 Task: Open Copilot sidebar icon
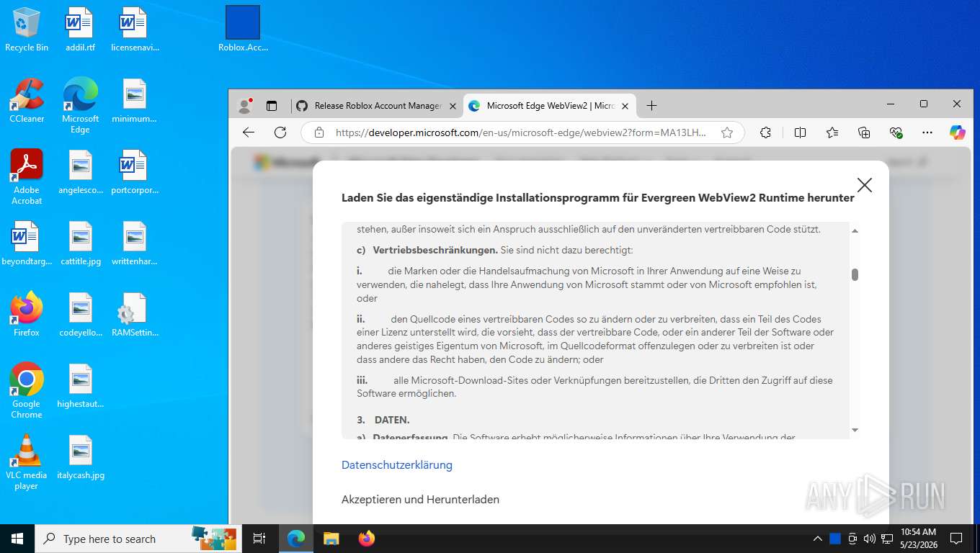click(x=958, y=132)
